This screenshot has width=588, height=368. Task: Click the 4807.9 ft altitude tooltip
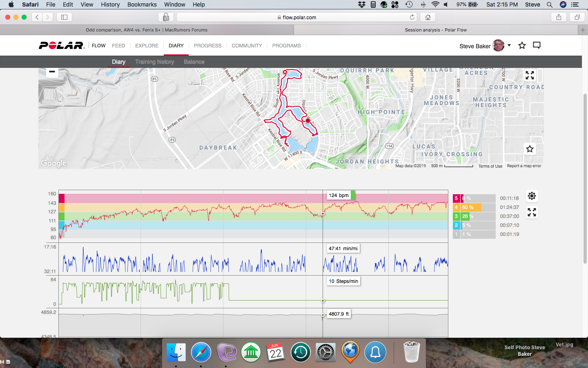[339, 314]
